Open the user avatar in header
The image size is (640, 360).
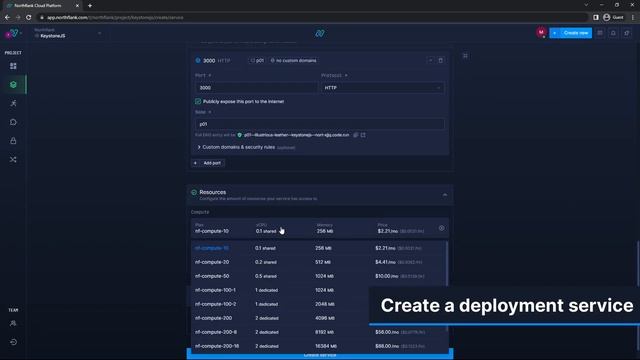pos(541,33)
